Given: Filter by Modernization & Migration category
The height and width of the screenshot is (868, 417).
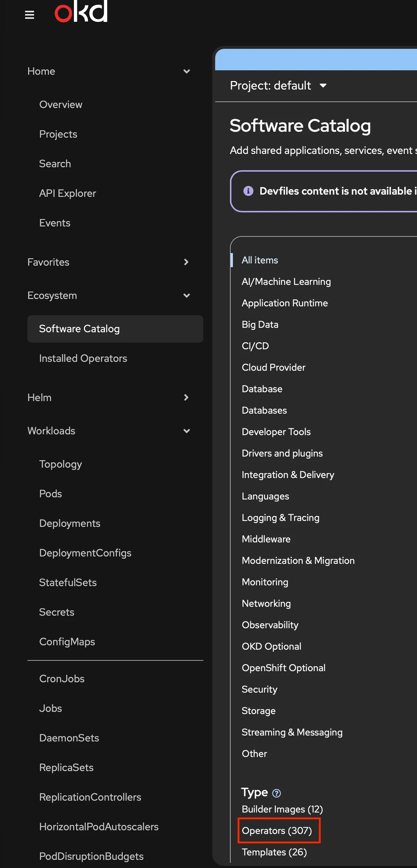Looking at the screenshot, I should click(298, 561).
